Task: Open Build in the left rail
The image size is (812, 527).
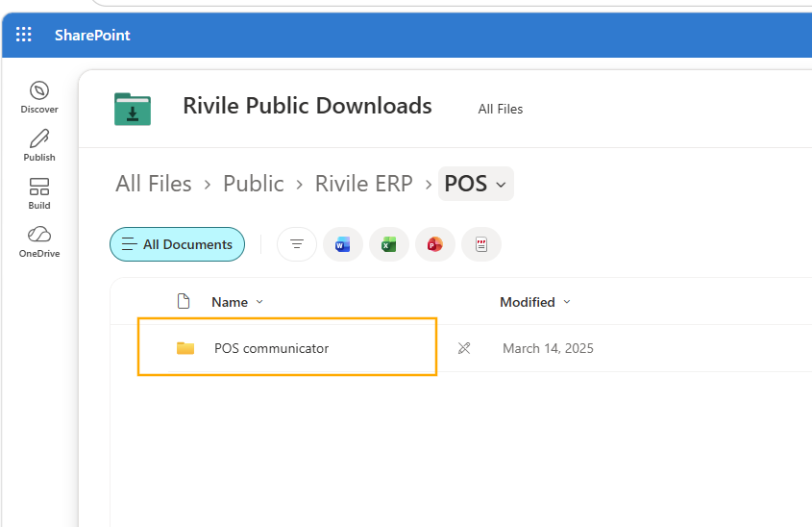Action: click(x=39, y=194)
